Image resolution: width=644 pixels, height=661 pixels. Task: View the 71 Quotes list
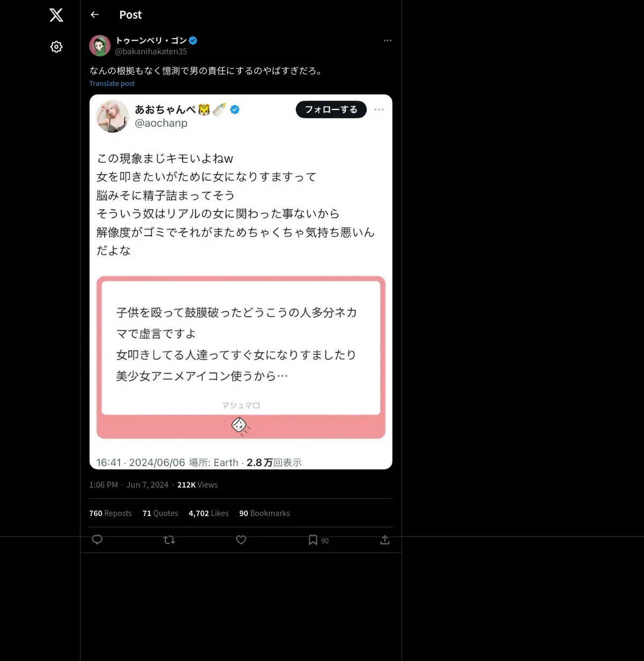(160, 513)
